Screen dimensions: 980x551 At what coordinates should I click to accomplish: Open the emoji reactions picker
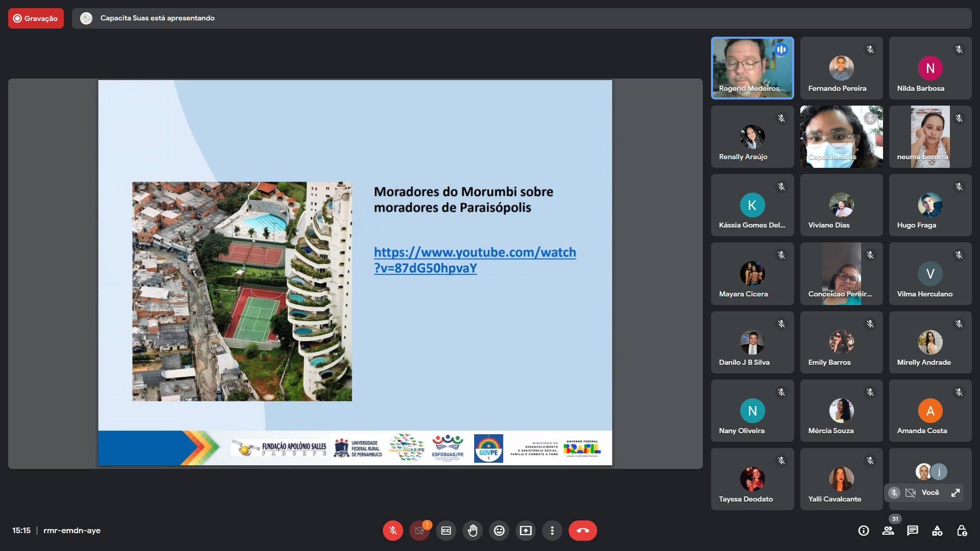499,531
